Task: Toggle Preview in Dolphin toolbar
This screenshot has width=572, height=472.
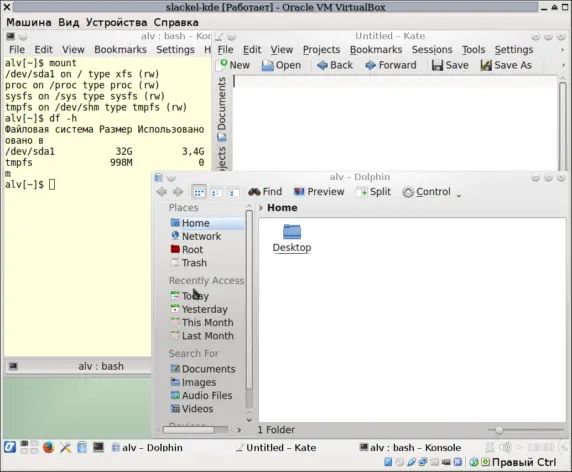Action: (x=319, y=192)
